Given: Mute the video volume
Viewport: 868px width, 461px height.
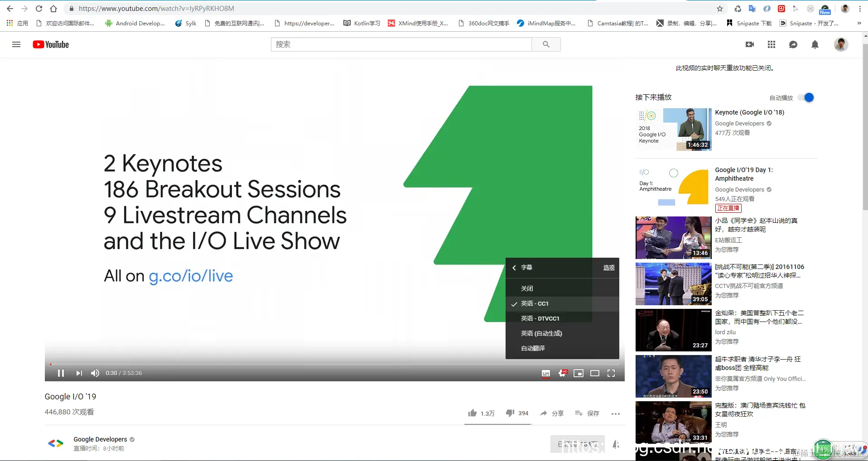Looking at the screenshot, I should pyautogui.click(x=95, y=373).
